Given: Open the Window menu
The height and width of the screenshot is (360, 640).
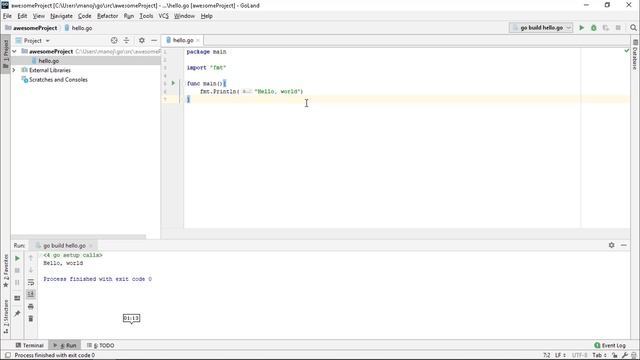Looking at the screenshot, I should [x=184, y=16].
